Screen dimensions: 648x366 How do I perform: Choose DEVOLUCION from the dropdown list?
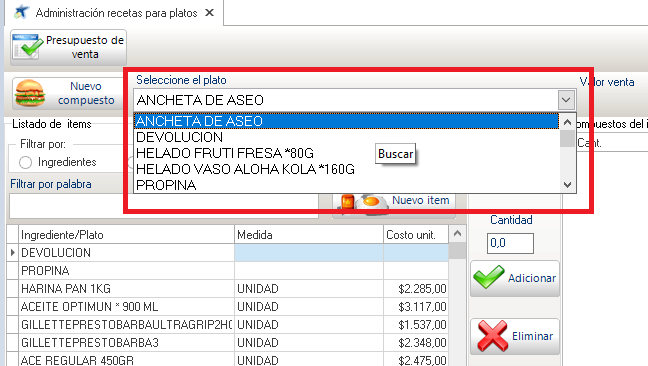(346, 137)
